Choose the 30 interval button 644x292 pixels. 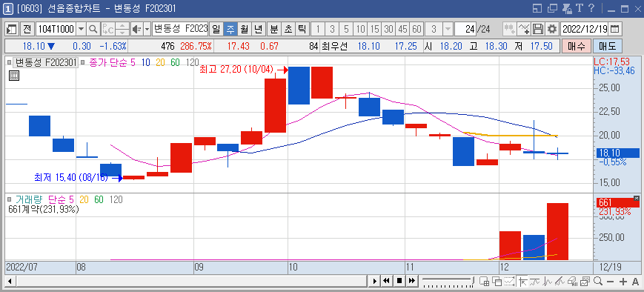click(388, 29)
